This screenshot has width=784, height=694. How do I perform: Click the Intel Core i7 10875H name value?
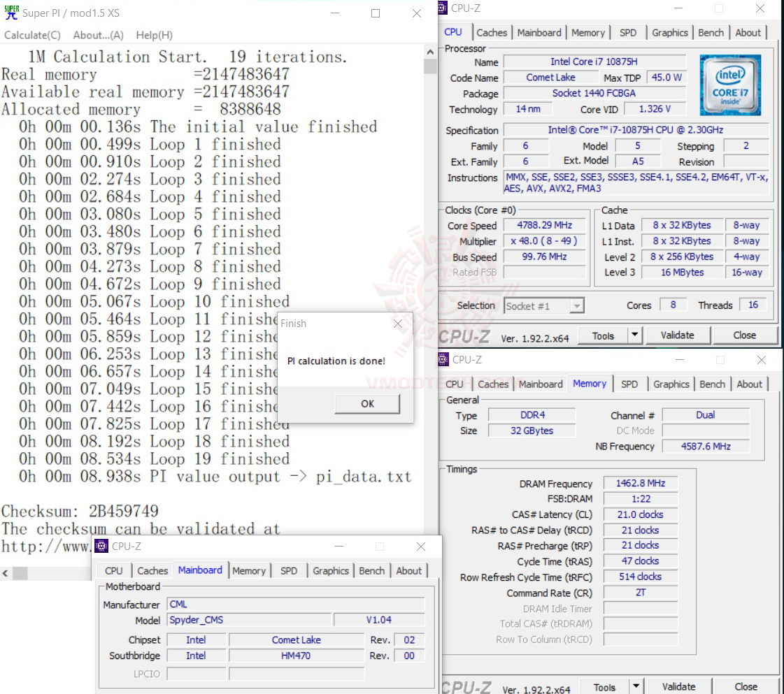coord(594,62)
